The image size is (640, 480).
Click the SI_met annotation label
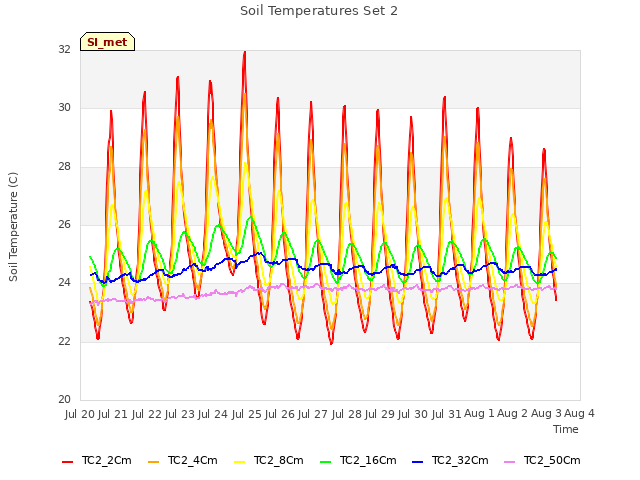click(x=107, y=42)
